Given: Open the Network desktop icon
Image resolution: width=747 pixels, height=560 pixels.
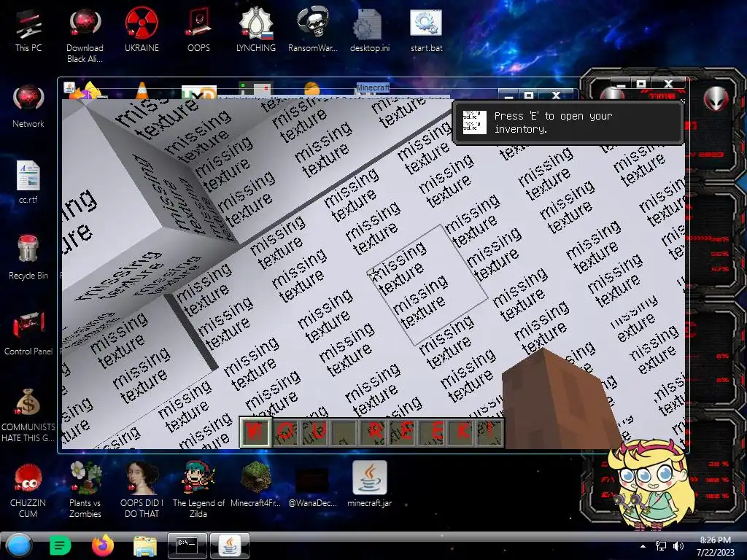Looking at the screenshot, I should coord(28,106).
